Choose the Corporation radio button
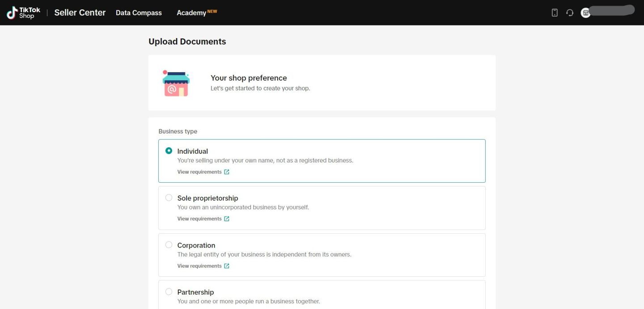 point(169,245)
